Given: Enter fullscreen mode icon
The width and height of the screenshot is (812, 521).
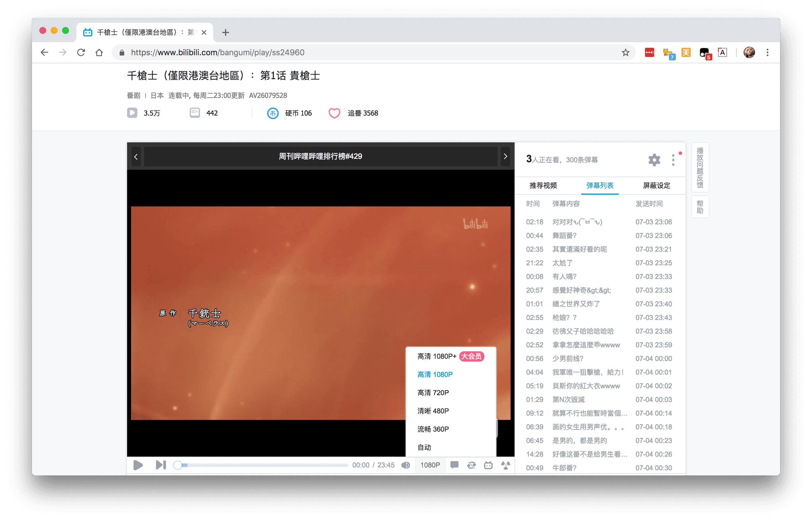Looking at the screenshot, I should [505, 465].
